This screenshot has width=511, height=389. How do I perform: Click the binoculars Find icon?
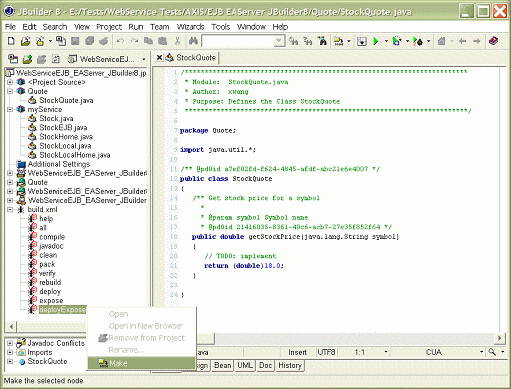(x=193, y=41)
